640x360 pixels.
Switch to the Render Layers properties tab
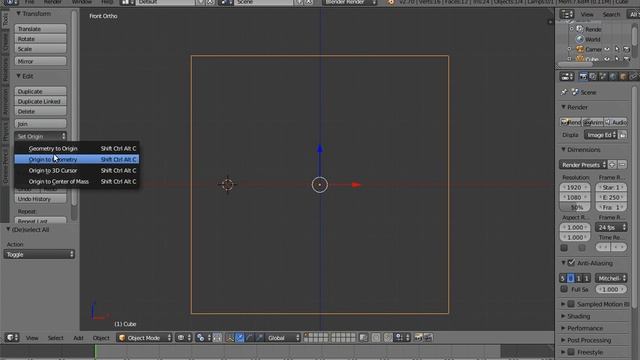tap(593, 76)
